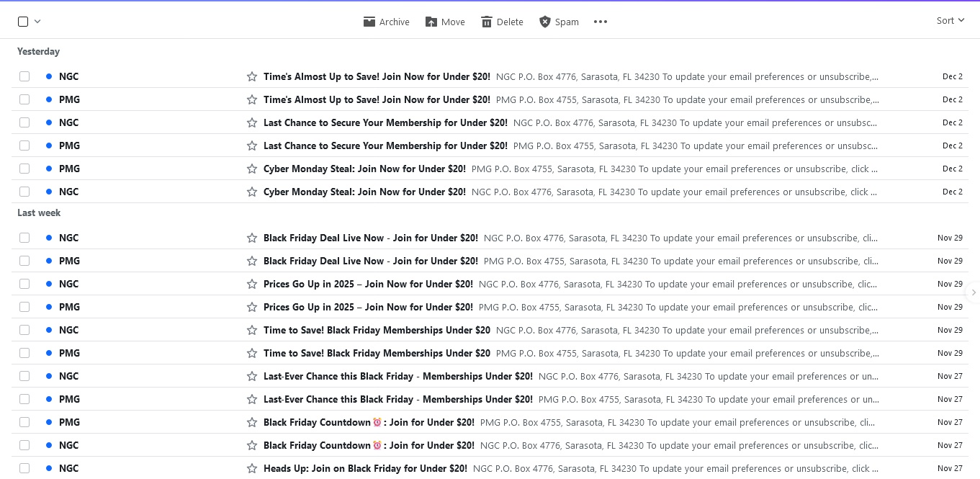The width and height of the screenshot is (980, 479).
Task: Star the PMG 'Black Friday Countdown' email
Action: click(252, 422)
